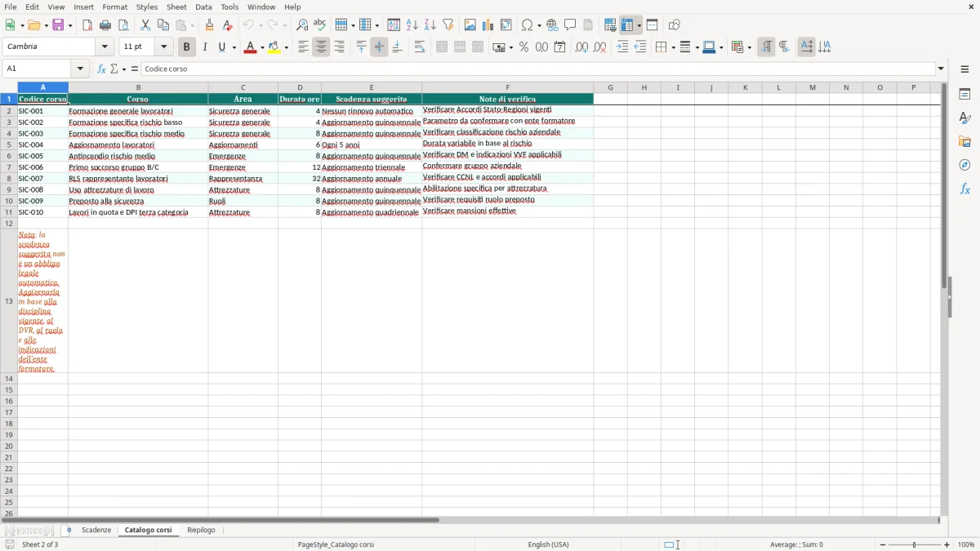Open the Font Name dropdown list
Screen dimensions: 980x551
pyautogui.click(x=105, y=47)
